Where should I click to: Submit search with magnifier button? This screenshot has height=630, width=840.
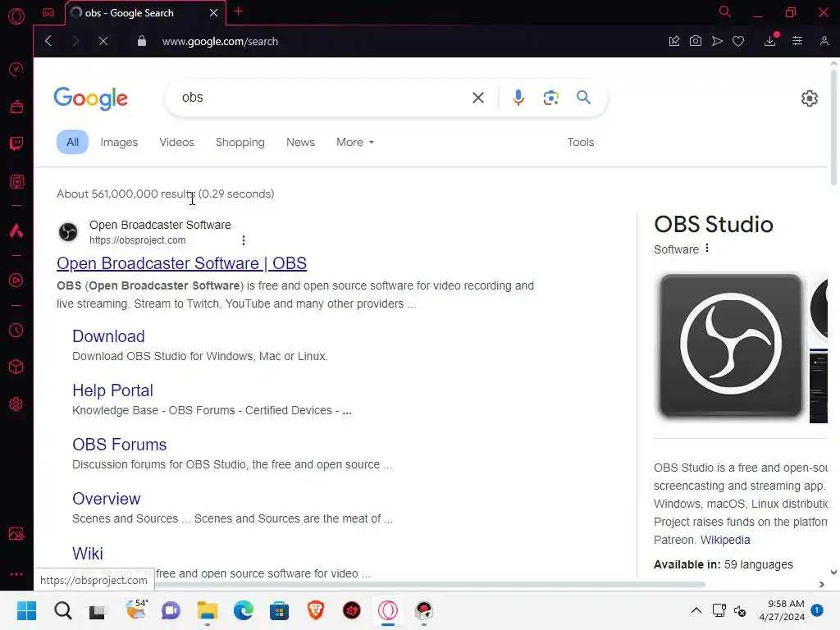click(x=583, y=98)
